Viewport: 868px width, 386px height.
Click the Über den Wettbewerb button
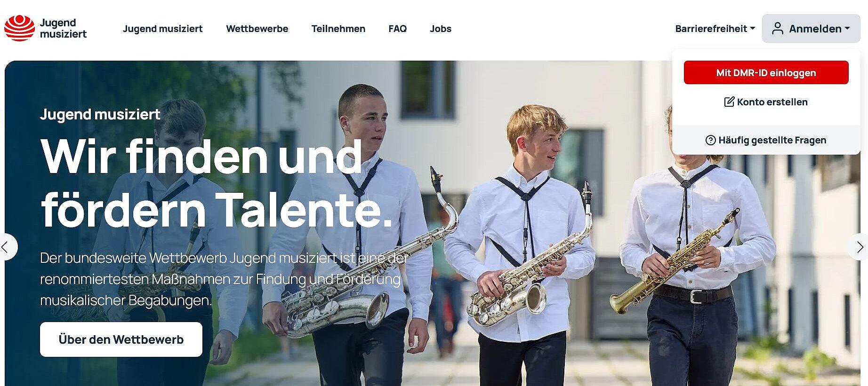click(121, 339)
